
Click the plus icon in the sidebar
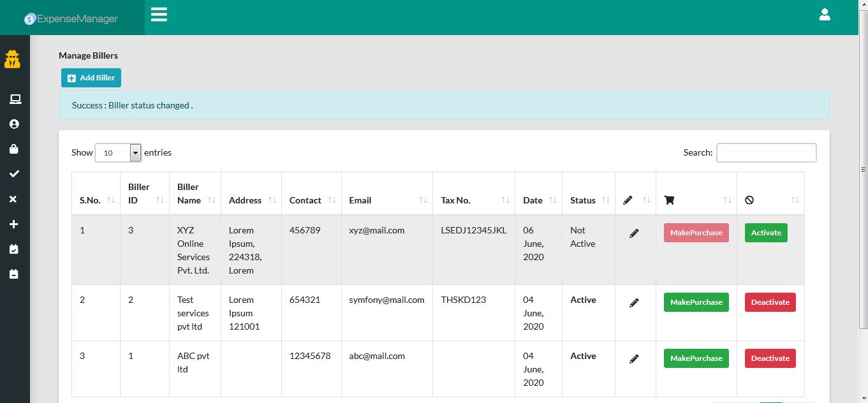[14, 224]
